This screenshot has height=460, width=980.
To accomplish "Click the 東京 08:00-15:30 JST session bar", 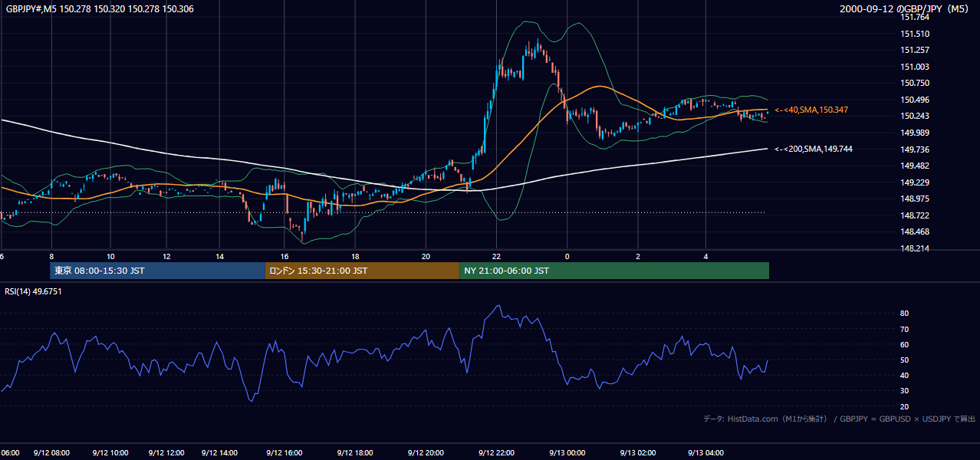I will 157,271.
